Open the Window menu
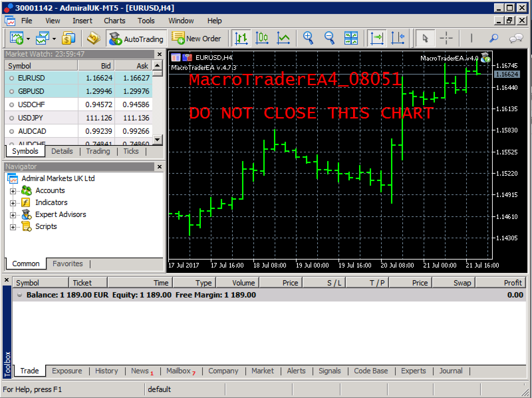This screenshot has width=532, height=398. coord(181,21)
